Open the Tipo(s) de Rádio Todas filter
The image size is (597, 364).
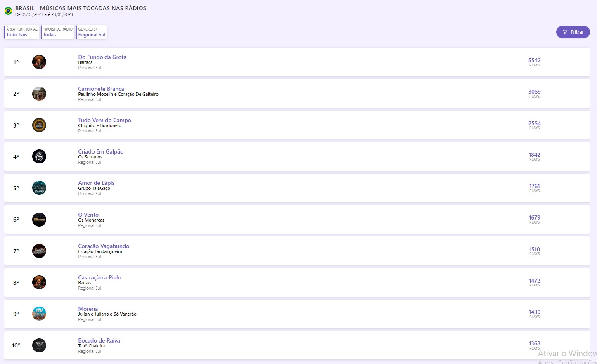click(x=58, y=32)
